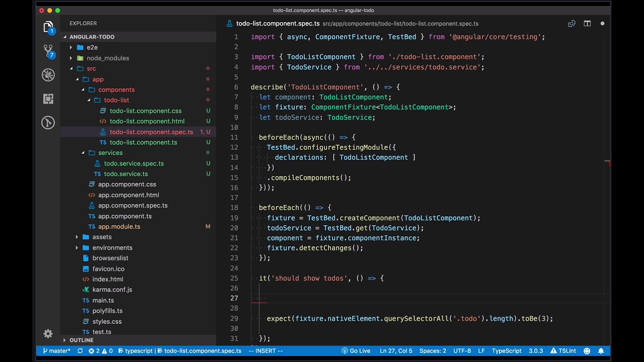Click the unsaved dot to close the editor tab
The height and width of the screenshot is (362, 644).
tap(602, 24)
